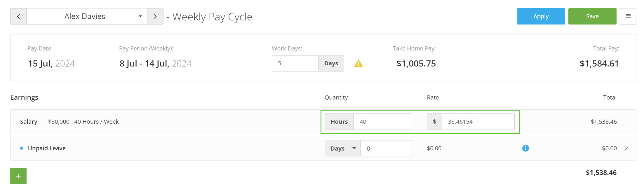Screen dimensions: 644x192
Task: Click the yellow work days warning icon
Action: click(x=358, y=63)
